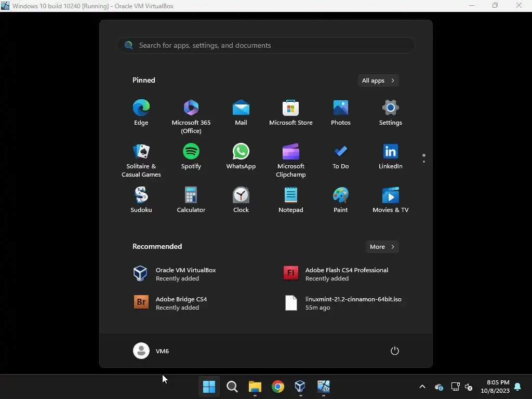
Task: Launch the Sudoku game
Action: point(141,200)
